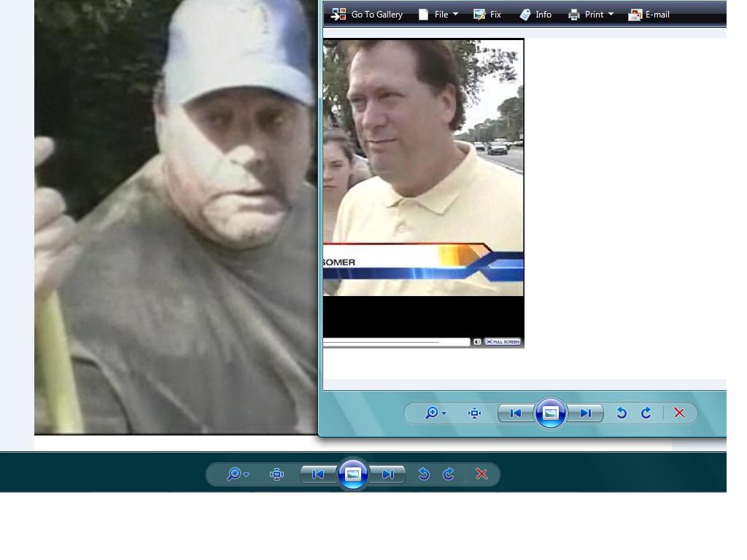Rotate counterclockwise in front window controls
Screen dimensions: 747x560
click(x=622, y=413)
